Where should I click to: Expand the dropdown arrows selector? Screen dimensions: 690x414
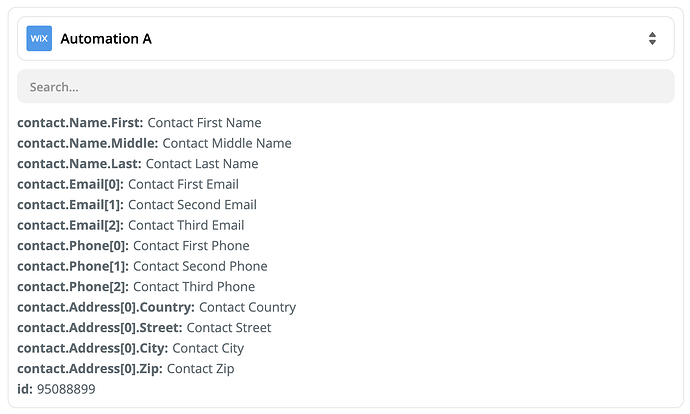652,38
